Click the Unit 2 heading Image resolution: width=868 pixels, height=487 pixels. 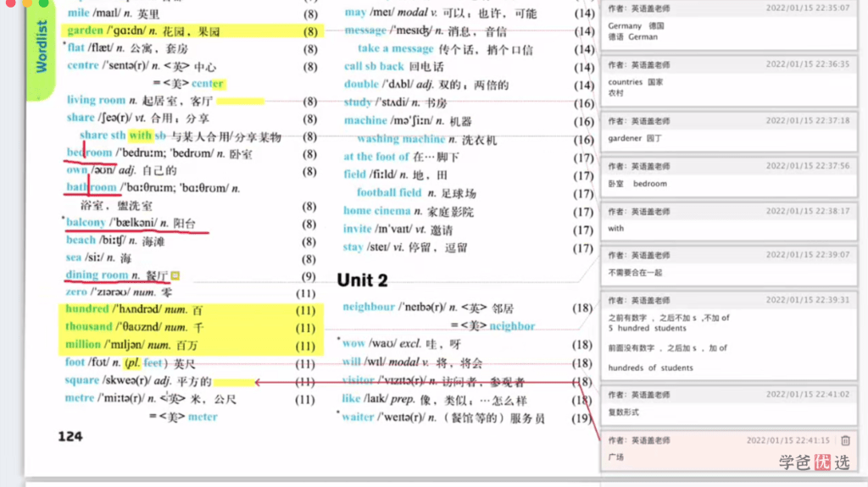point(363,280)
